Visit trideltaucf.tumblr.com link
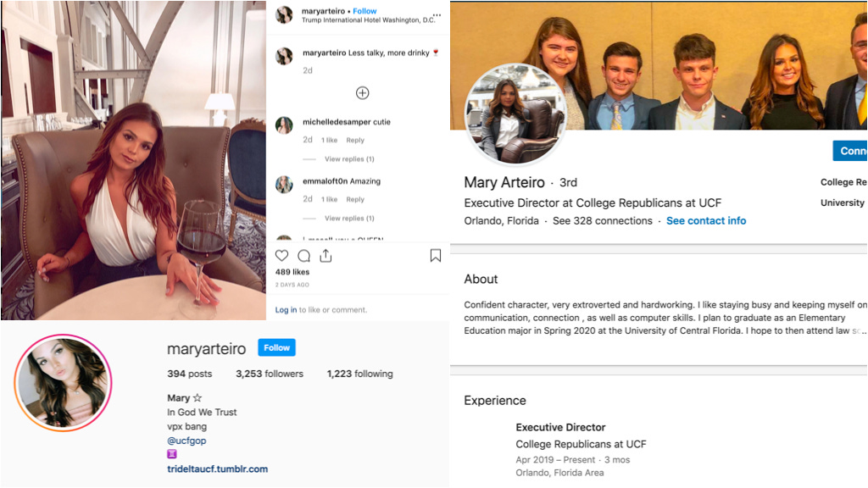The image size is (868, 488). 218,469
